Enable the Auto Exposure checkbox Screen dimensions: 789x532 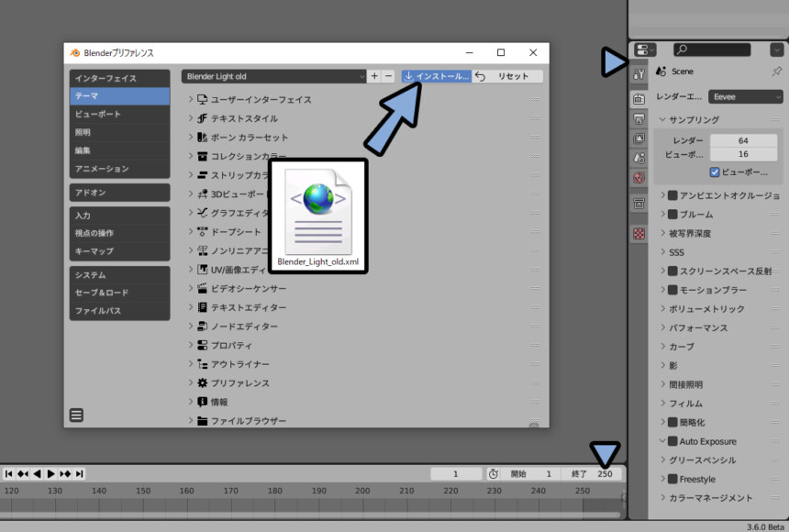click(x=672, y=441)
